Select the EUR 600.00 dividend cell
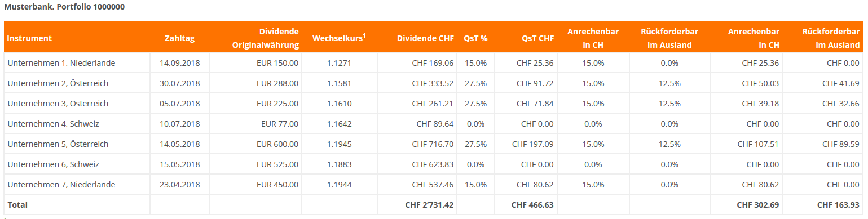Viewport: 868px width, 219px height. (x=277, y=144)
